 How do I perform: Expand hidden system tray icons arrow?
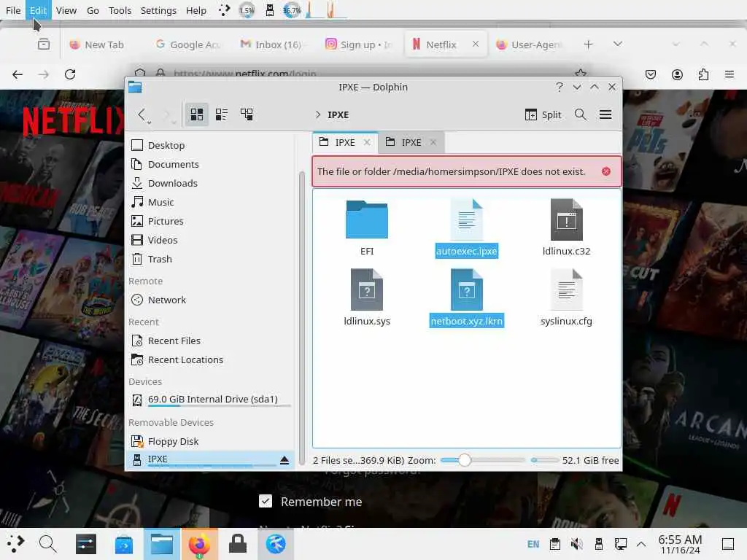tap(641, 544)
